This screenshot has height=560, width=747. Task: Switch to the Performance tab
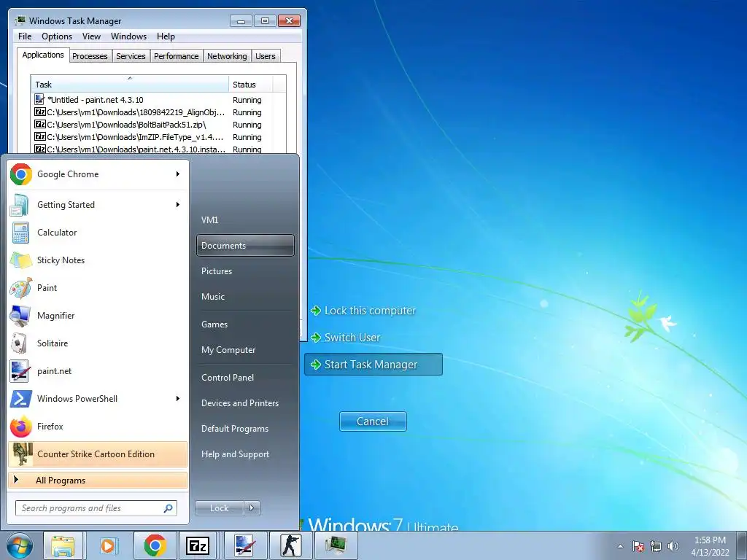[x=177, y=56]
